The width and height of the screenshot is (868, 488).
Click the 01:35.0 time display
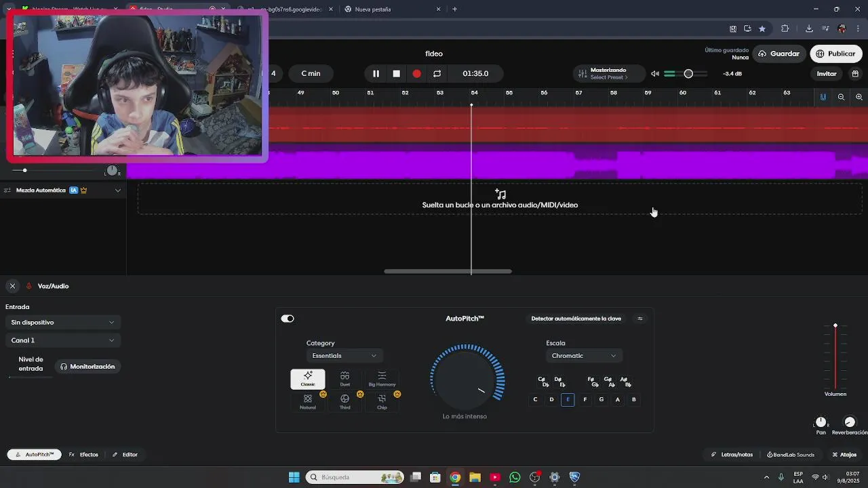(x=475, y=73)
